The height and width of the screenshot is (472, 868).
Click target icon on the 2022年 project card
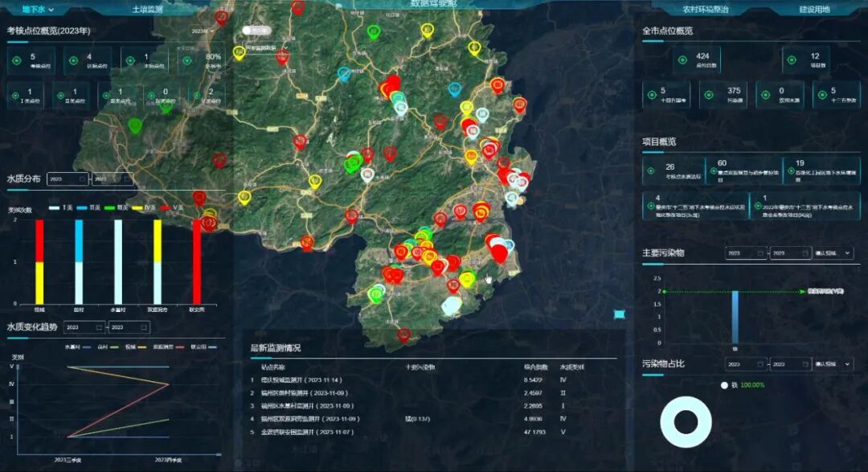click(x=758, y=206)
